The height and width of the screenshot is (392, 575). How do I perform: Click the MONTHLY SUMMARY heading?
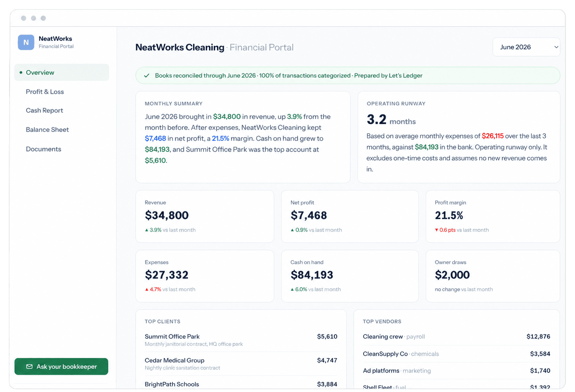pyautogui.click(x=173, y=104)
